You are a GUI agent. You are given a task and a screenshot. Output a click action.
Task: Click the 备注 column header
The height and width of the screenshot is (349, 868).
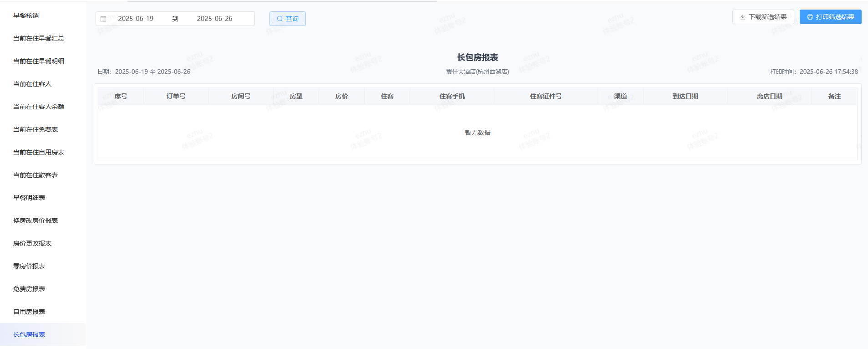pos(834,96)
